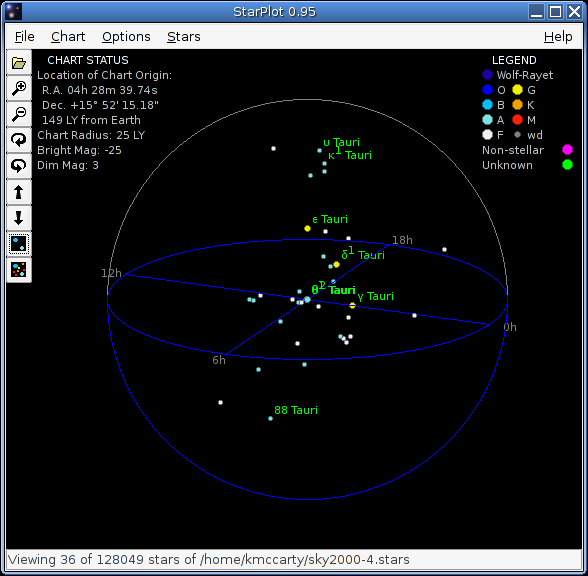Open the Stars menu
The height and width of the screenshot is (576, 588).
tap(184, 36)
